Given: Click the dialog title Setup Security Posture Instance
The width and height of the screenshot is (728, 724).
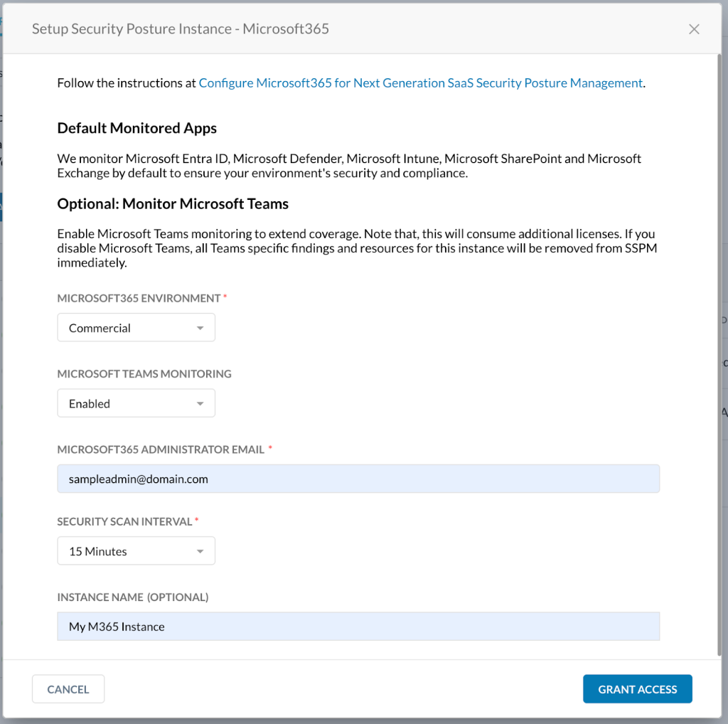Looking at the screenshot, I should [180, 28].
